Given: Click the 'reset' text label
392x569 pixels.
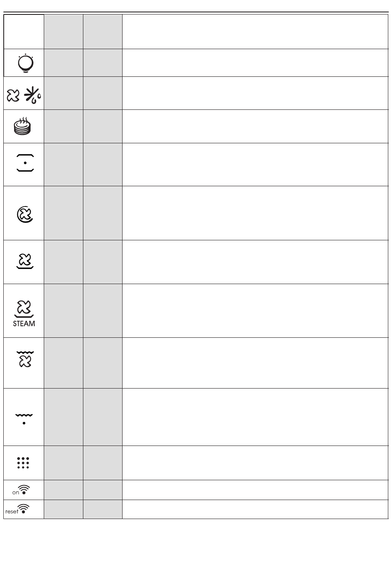Looking at the screenshot, I should (x=12, y=512).
